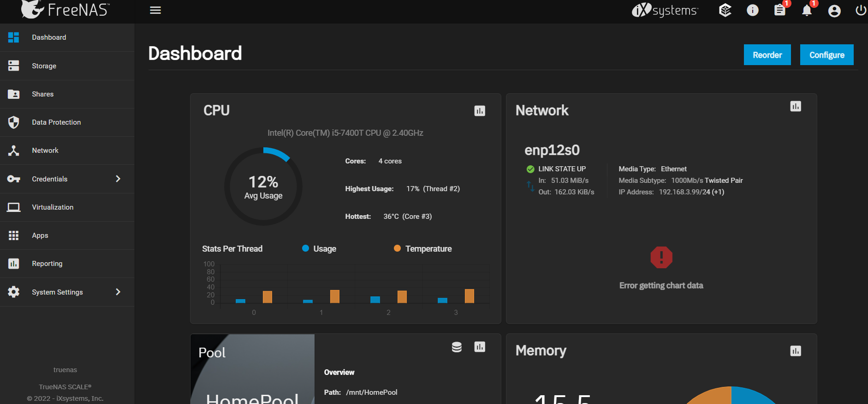The width and height of the screenshot is (868, 404).
Task: Open Pool storage database icon
Action: tap(457, 347)
